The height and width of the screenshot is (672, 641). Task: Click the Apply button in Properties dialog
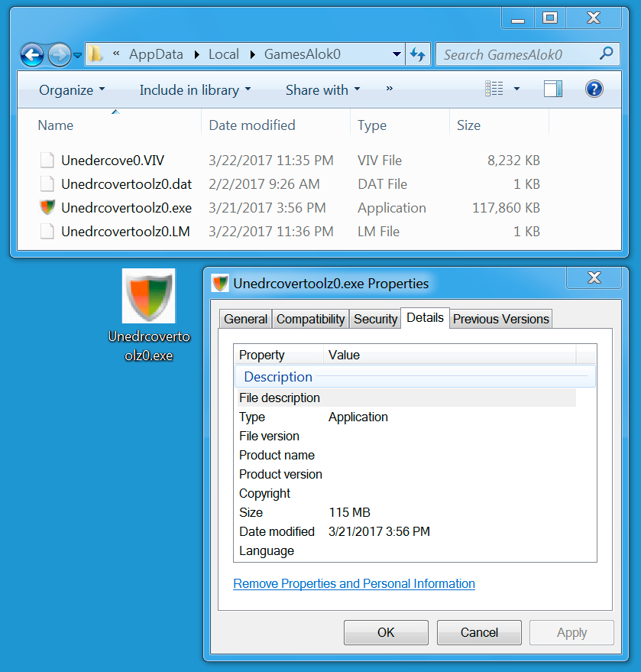pyautogui.click(x=571, y=632)
